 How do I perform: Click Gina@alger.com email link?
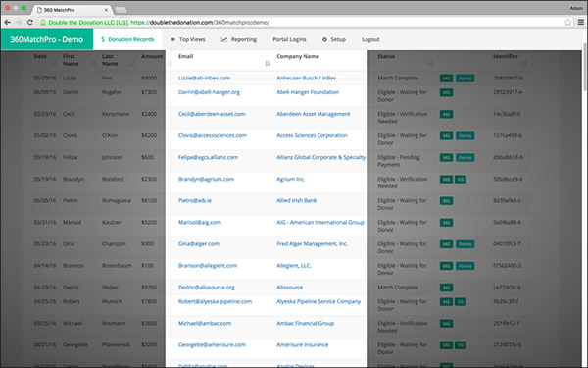click(199, 244)
